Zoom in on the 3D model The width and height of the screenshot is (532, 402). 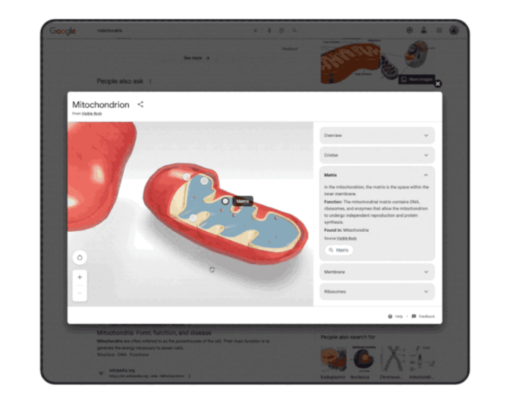click(x=80, y=277)
